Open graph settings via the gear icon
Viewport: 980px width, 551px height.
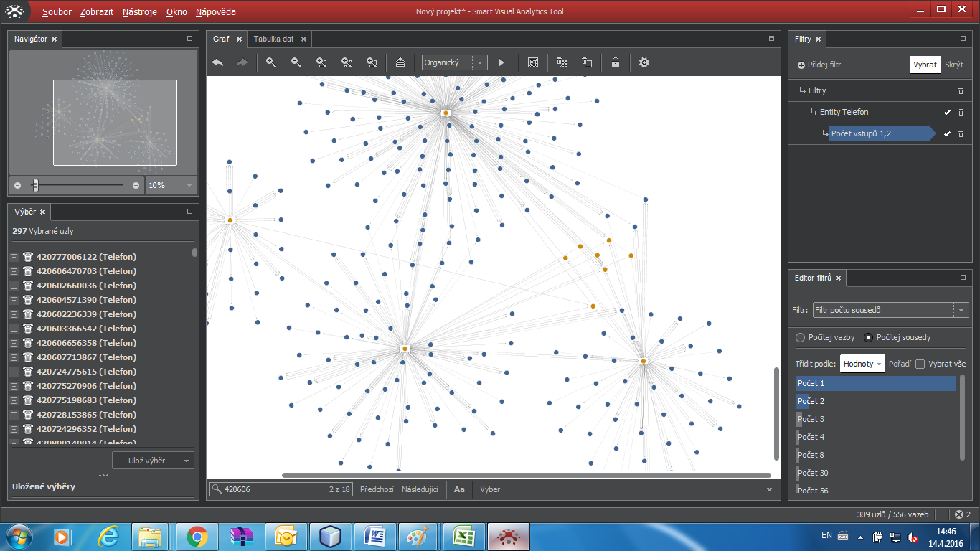tap(644, 63)
